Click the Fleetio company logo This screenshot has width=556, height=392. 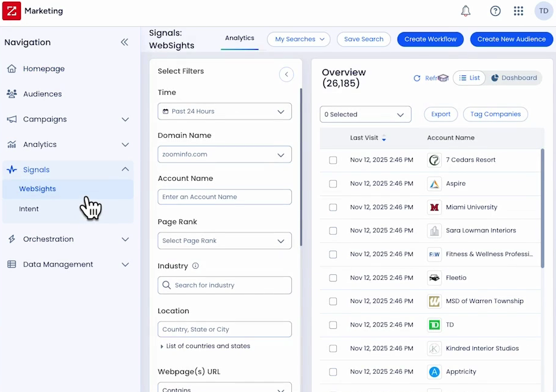434,277
